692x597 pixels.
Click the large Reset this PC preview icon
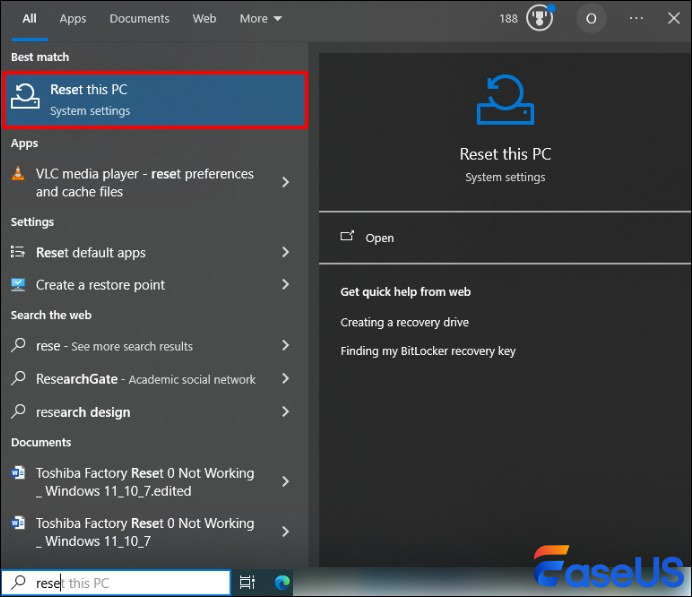tap(505, 100)
